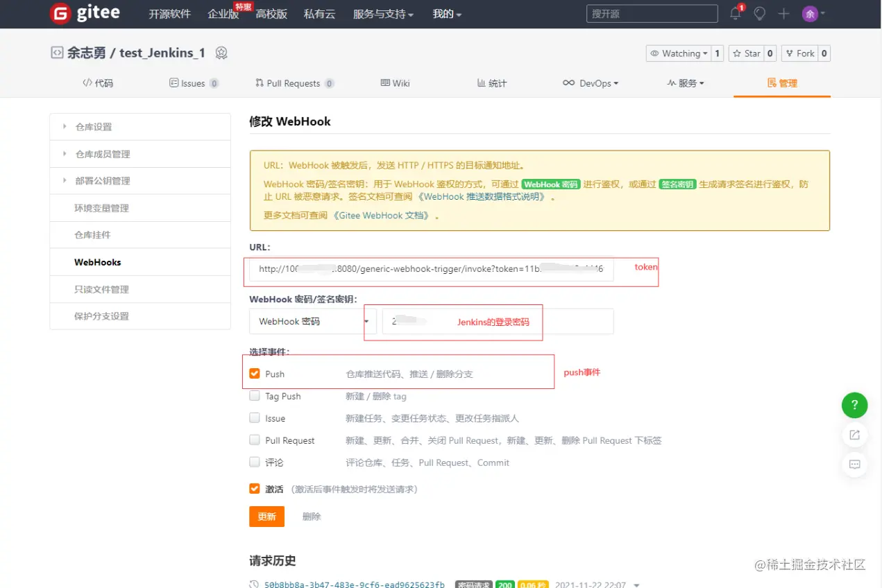882x588 pixels.
Task: Open 私有云 in top navigation
Action: coord(319,14)
